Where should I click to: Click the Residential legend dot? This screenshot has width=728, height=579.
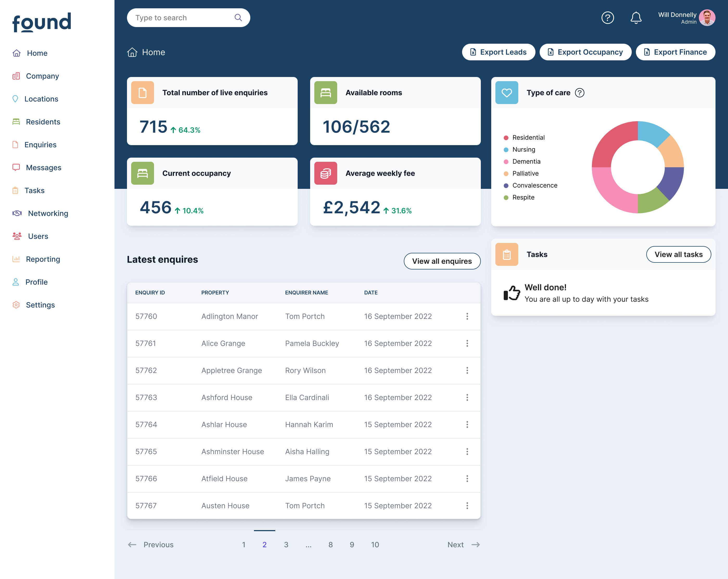(x=506, y=138)
